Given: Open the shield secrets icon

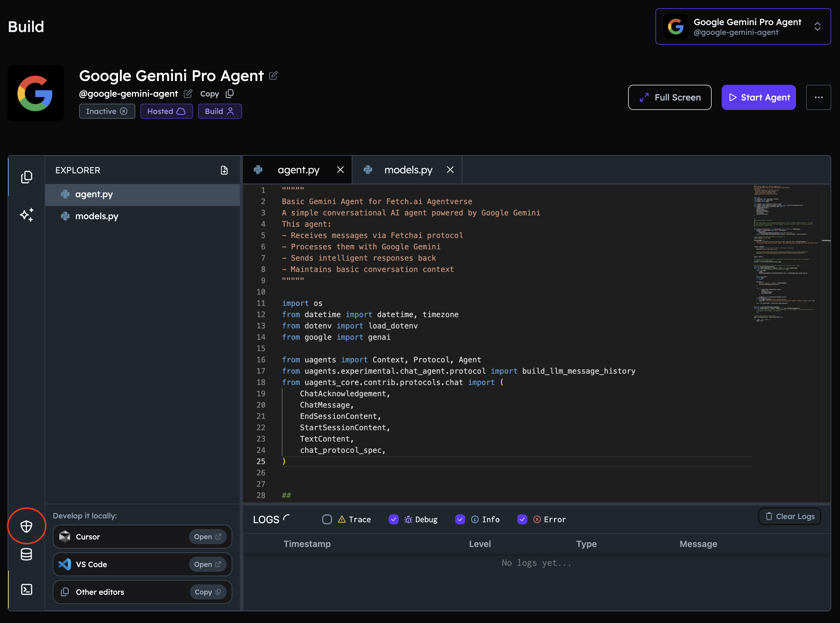Looking at the screenshot, I should point(26,526).
